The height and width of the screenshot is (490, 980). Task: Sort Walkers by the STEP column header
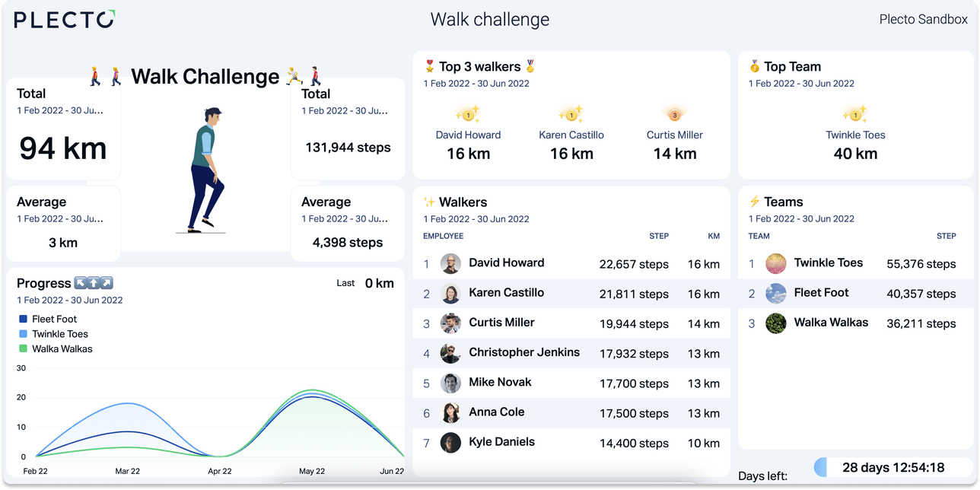click(659, 236)
